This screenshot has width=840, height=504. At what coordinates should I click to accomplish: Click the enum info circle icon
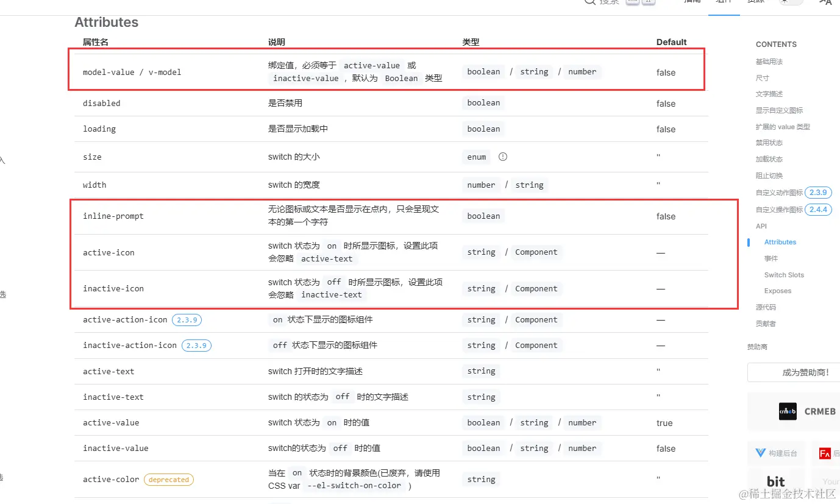tap(503, 157)
